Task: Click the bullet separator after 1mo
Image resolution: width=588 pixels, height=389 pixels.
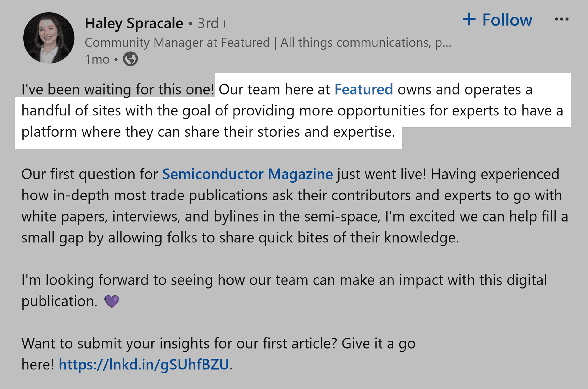Action: [x=115, y=60]
